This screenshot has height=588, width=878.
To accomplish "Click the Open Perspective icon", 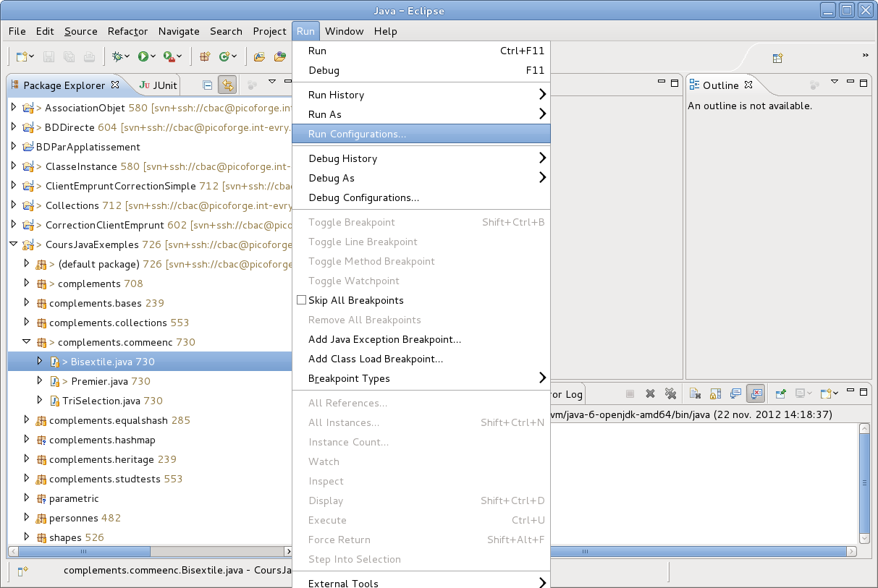I will pos(777,59).
